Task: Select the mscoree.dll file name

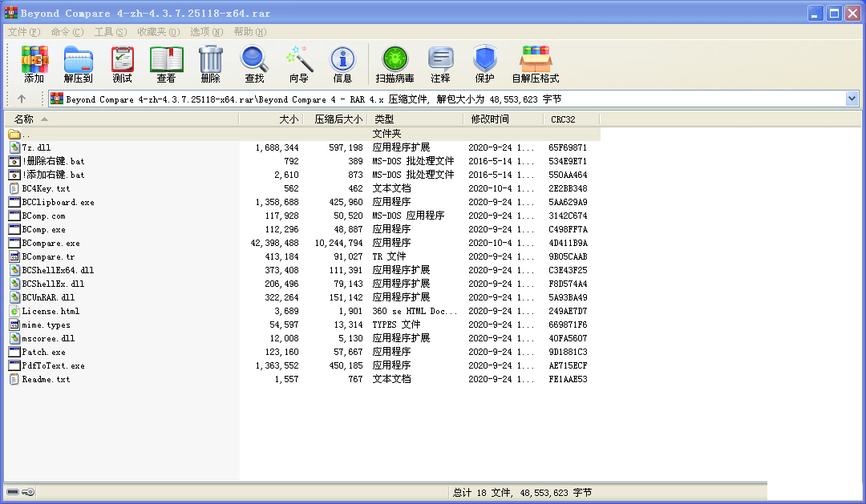Action: coord(48,338)
